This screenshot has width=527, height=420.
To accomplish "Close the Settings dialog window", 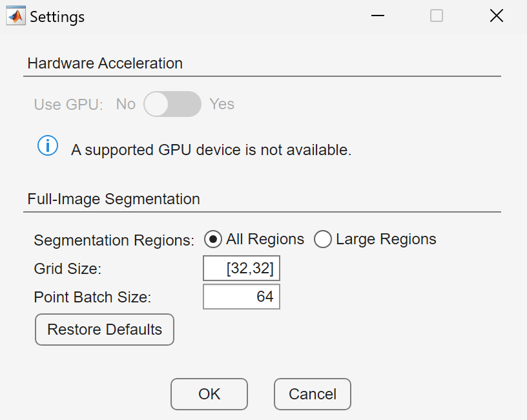I will click(496, 16).
